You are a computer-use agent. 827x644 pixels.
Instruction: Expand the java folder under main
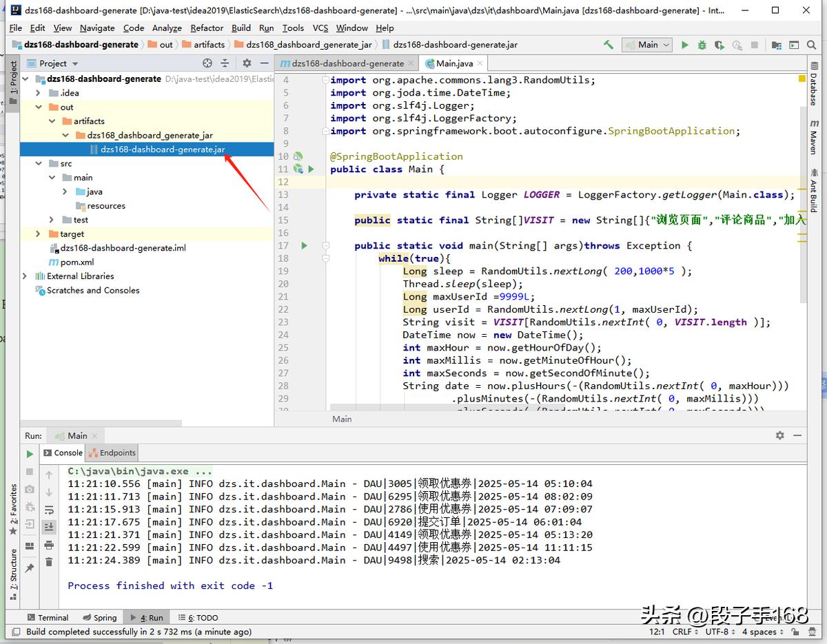(x=65, y=191)
